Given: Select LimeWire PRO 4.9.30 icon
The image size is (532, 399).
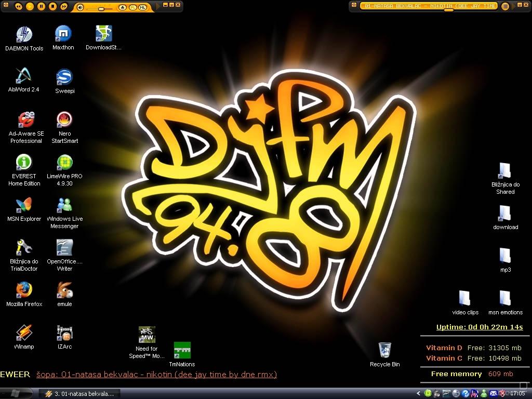Looking at the screenshot, I should [x=64, y=170].
